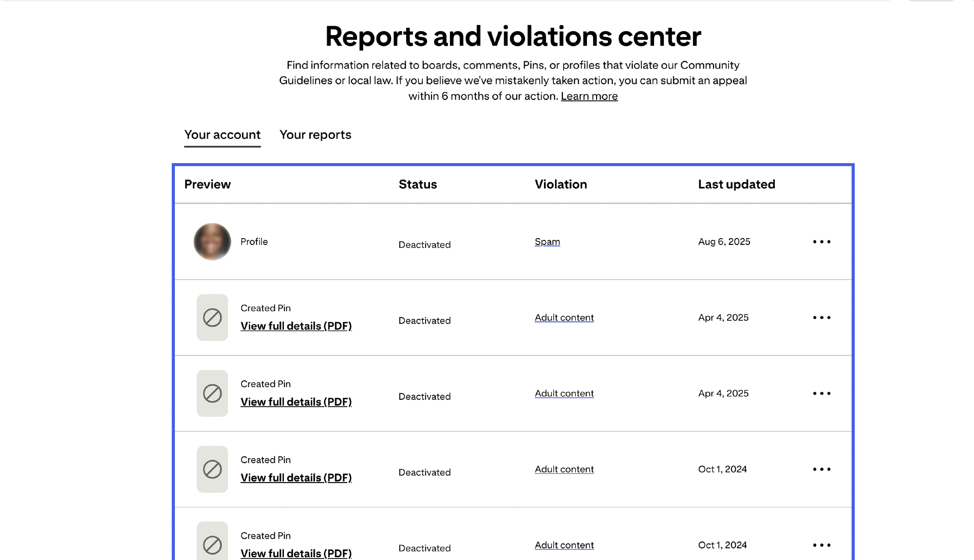Open more options for Profile Spam row
The width and height of the screenshot is (974, 560).
click(822, 242)
